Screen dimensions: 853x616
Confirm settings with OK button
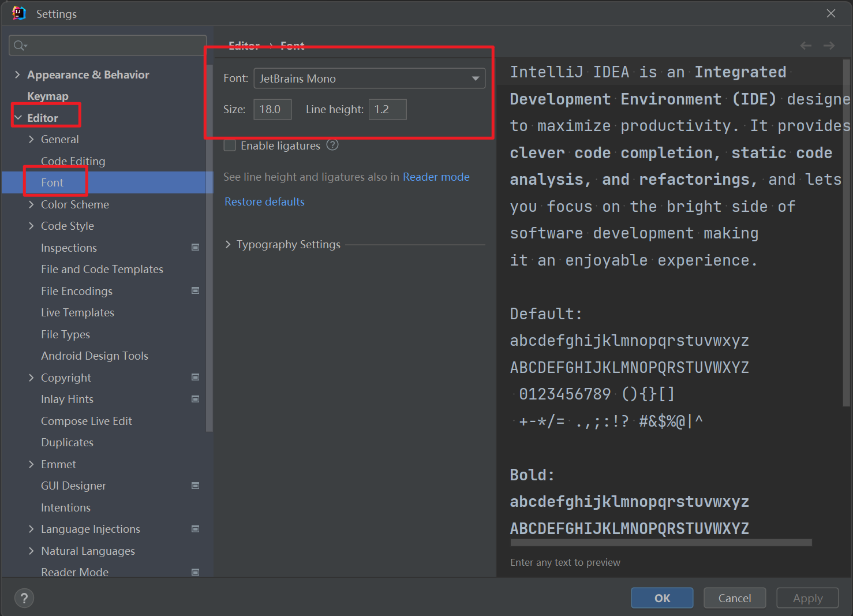pos(662,598)
